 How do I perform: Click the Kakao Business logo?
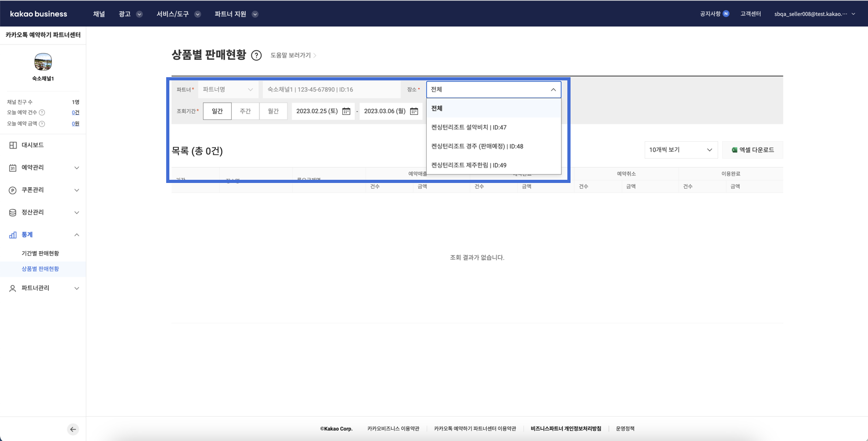39,14
